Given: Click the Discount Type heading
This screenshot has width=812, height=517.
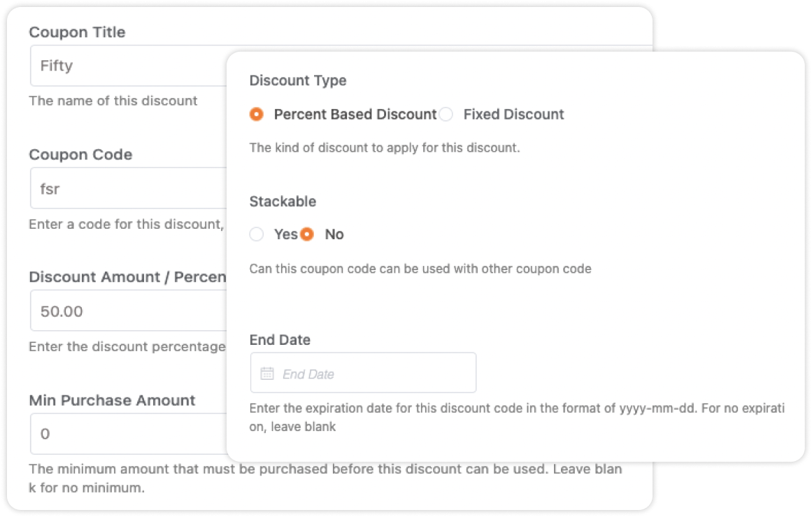Looking at the screenshot, I should pyautogui.click(x=298, y=80).
